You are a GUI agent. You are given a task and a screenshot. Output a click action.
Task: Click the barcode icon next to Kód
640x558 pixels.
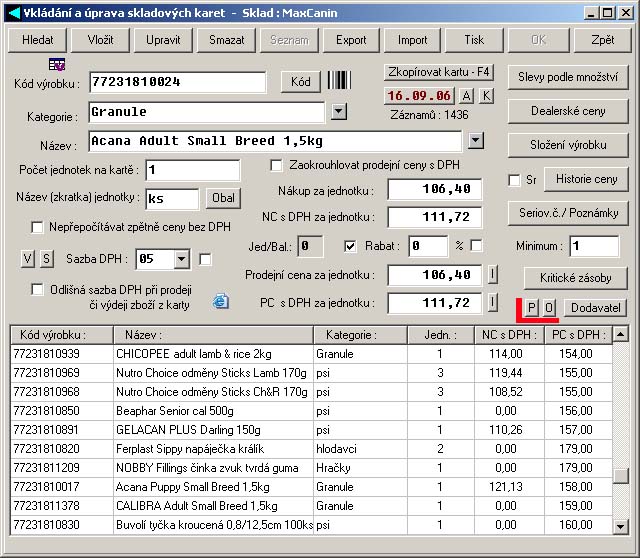pyautogui.click(x=340, y=82)
